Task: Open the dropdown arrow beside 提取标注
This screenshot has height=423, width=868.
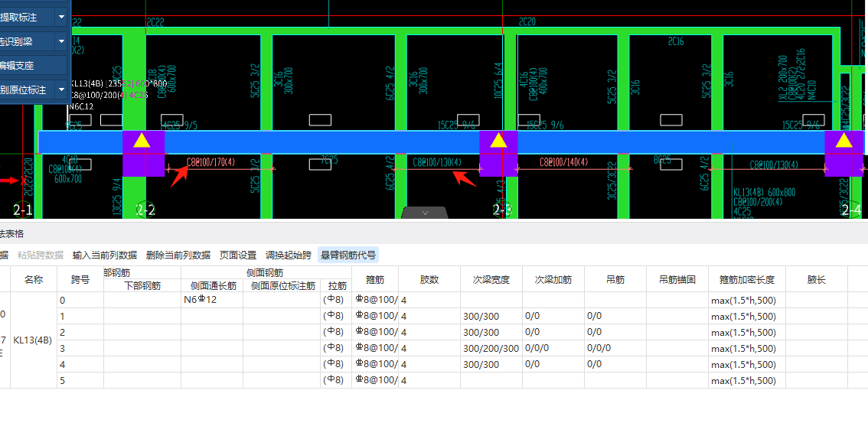Action: (x=61, y=18)
